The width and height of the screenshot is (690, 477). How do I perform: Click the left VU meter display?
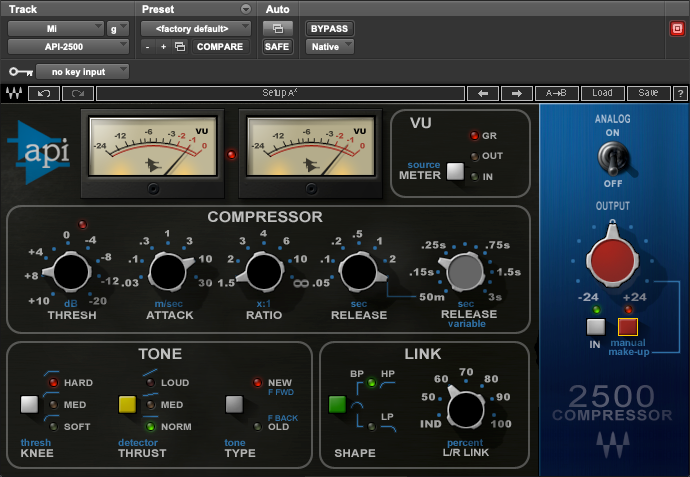153,146
